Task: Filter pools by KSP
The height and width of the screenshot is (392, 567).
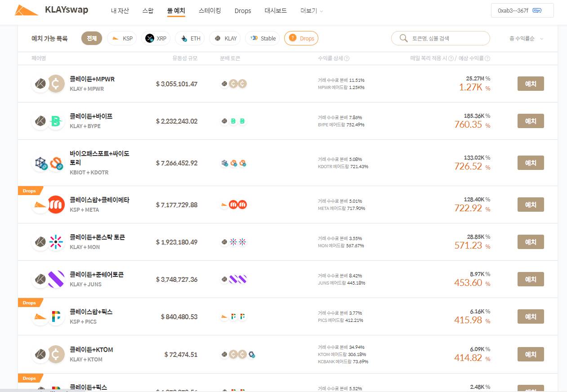Action: (x=122, y=38)
